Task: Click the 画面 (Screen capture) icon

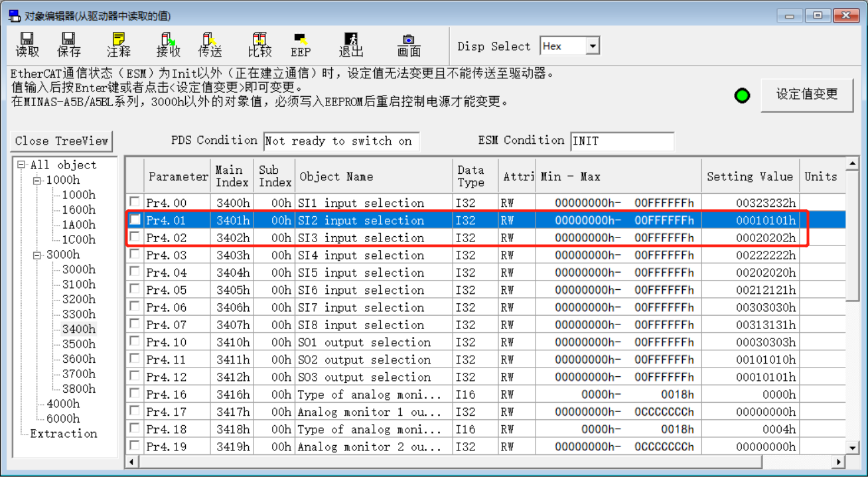Action: [409, 44]
